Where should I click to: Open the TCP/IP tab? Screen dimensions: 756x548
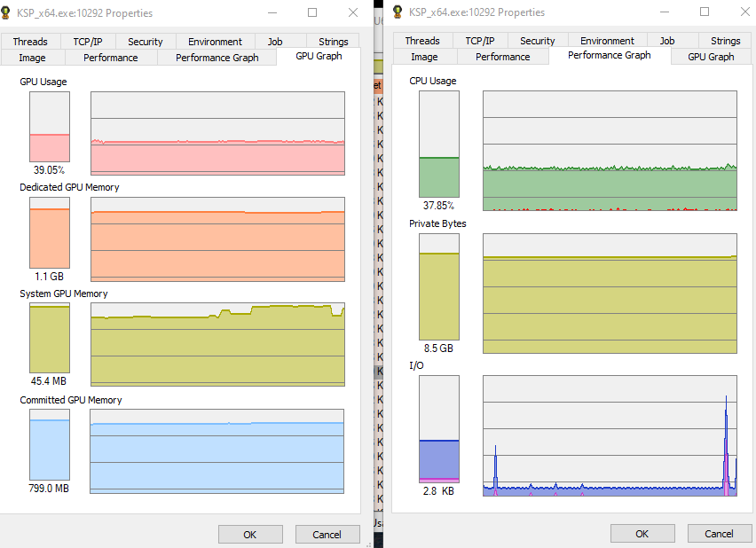(88, 41)
